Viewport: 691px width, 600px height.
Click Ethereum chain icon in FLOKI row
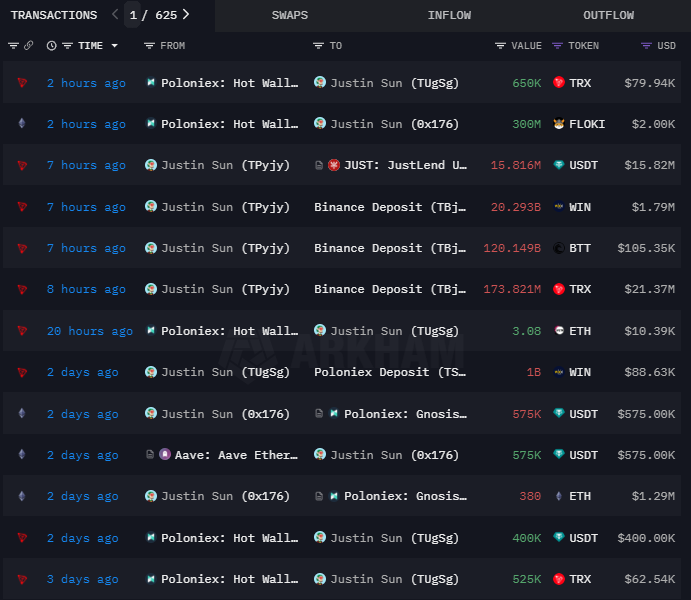(22, 123)
